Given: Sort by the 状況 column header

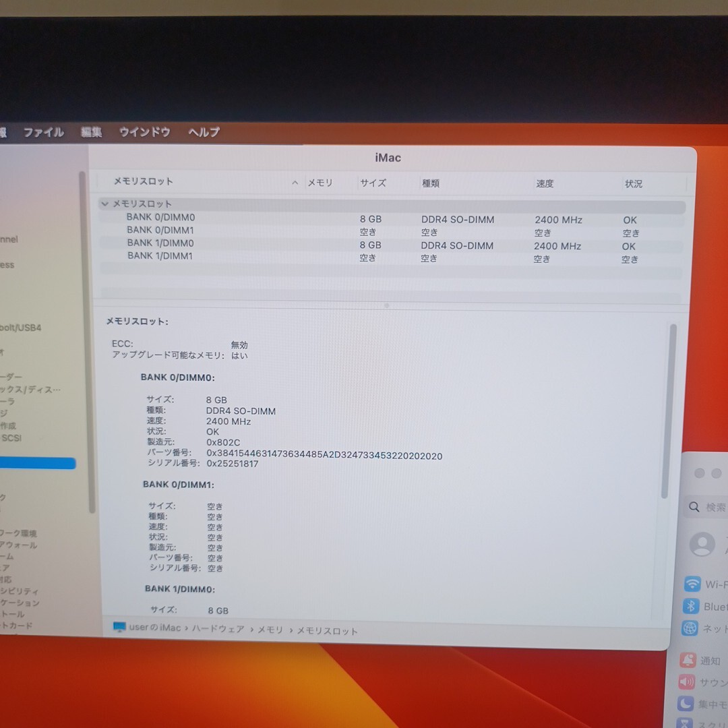Looking at the screenshot, I should coord(633,184).
